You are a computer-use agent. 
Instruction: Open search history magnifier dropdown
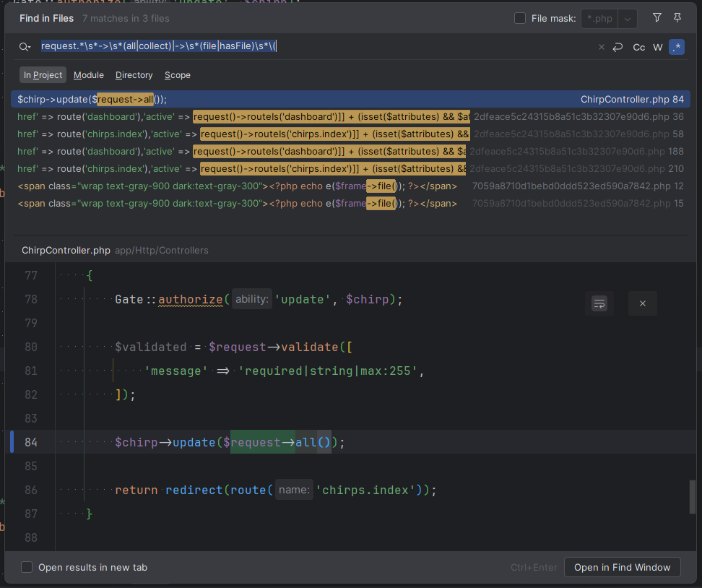coord(25,47)
